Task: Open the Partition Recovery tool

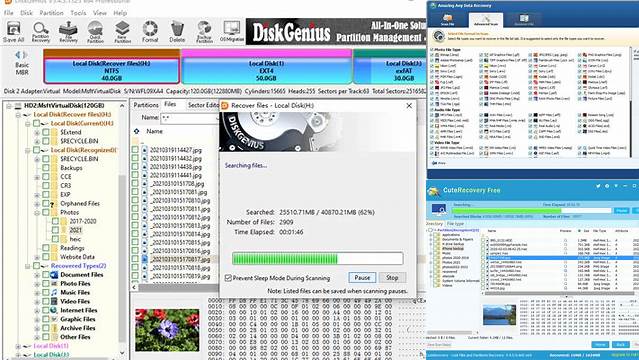Action: tap(41, 32)
